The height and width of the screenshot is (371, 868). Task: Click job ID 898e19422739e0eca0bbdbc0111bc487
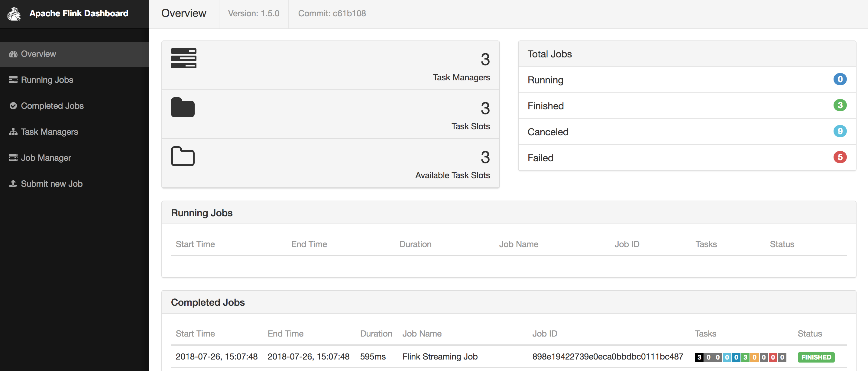coord(607,356)
